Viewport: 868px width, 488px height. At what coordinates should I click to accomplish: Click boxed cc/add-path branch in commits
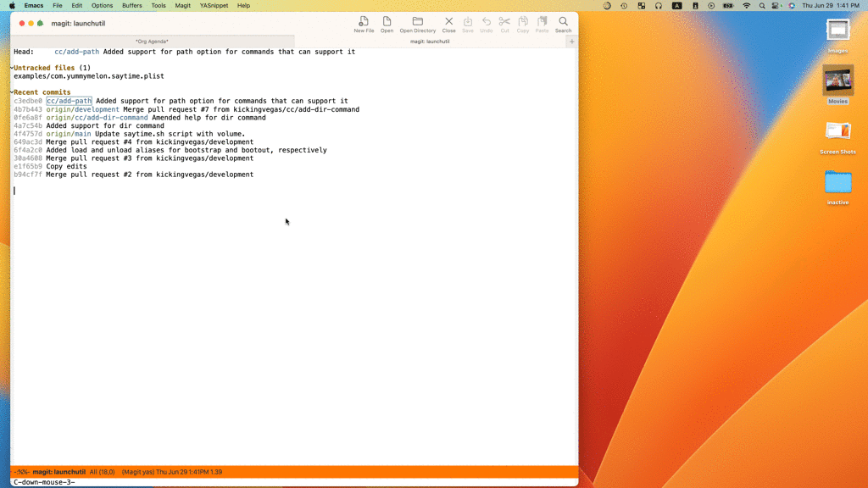[x=70, y=101]
